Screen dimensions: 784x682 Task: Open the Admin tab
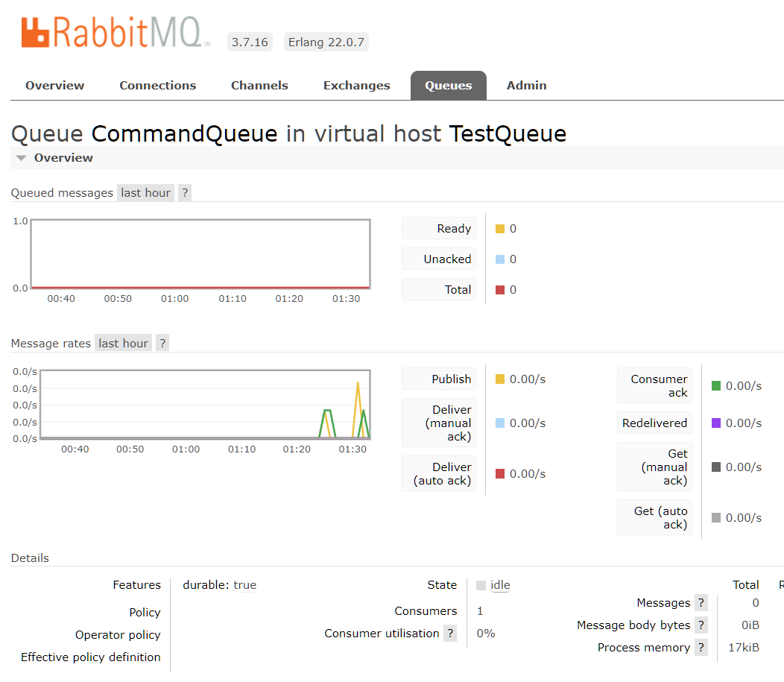tap(526, 86)
